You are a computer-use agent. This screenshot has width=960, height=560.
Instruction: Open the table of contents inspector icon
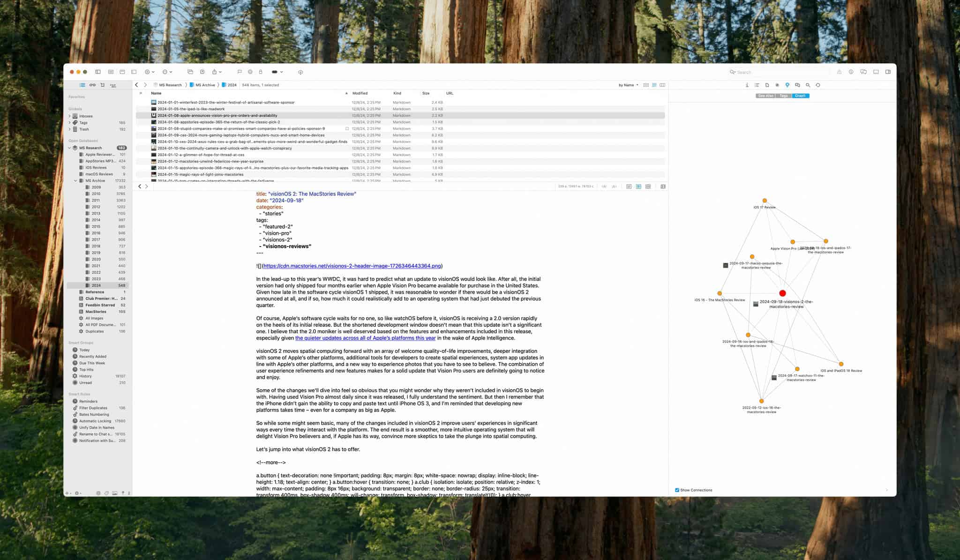pos(757,85)
